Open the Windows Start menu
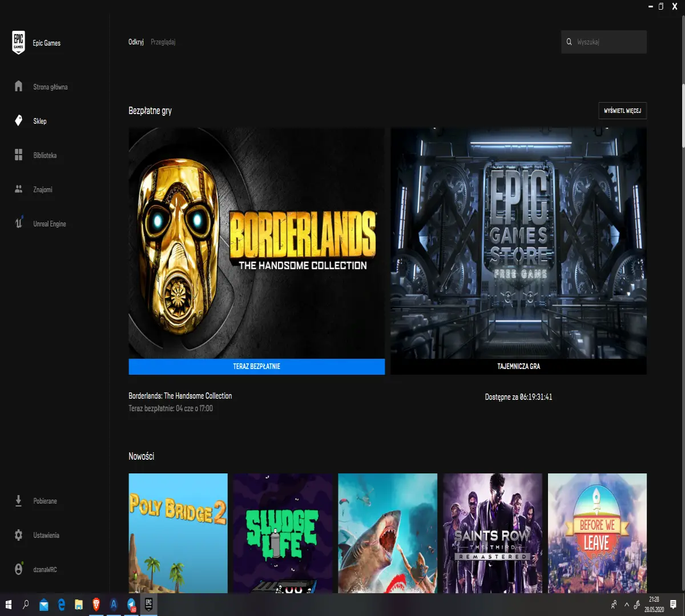Screen dimensions: 685x616 click(9, 605)
